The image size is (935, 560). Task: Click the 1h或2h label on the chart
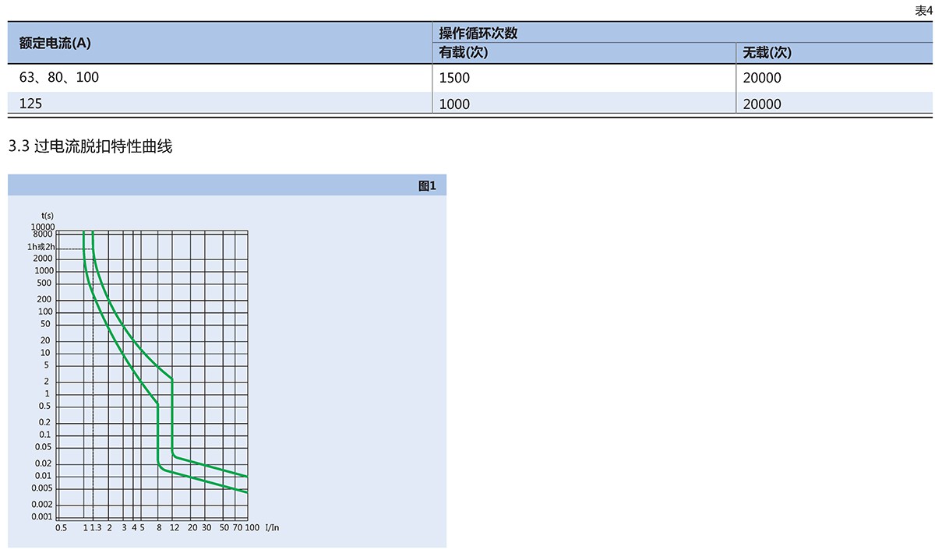click(x=41, y=246)
